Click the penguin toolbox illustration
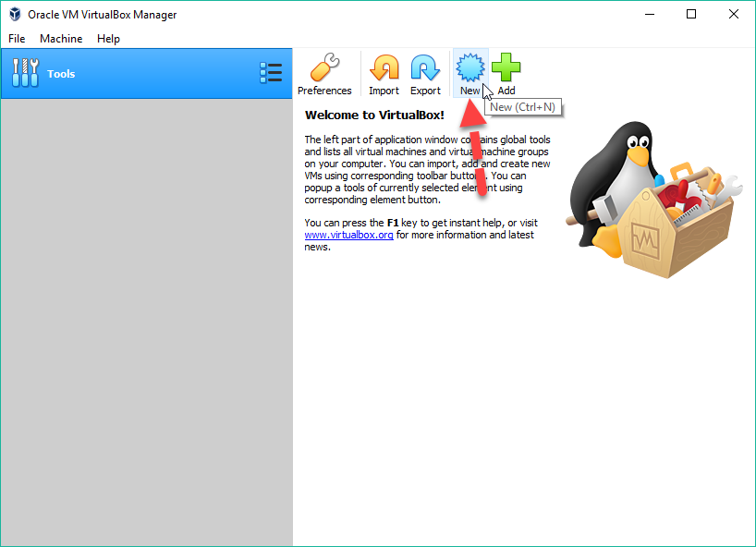 (652, 199)
